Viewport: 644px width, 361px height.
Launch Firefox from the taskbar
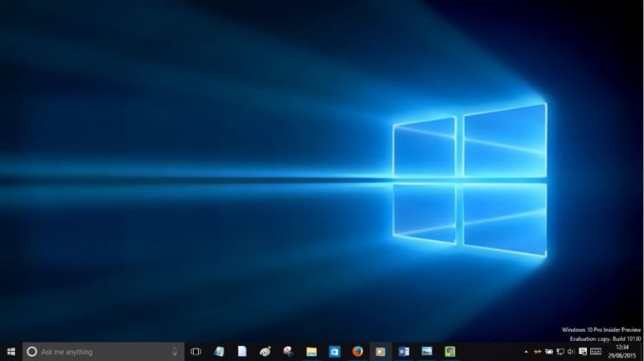click(x=357, y=352)
